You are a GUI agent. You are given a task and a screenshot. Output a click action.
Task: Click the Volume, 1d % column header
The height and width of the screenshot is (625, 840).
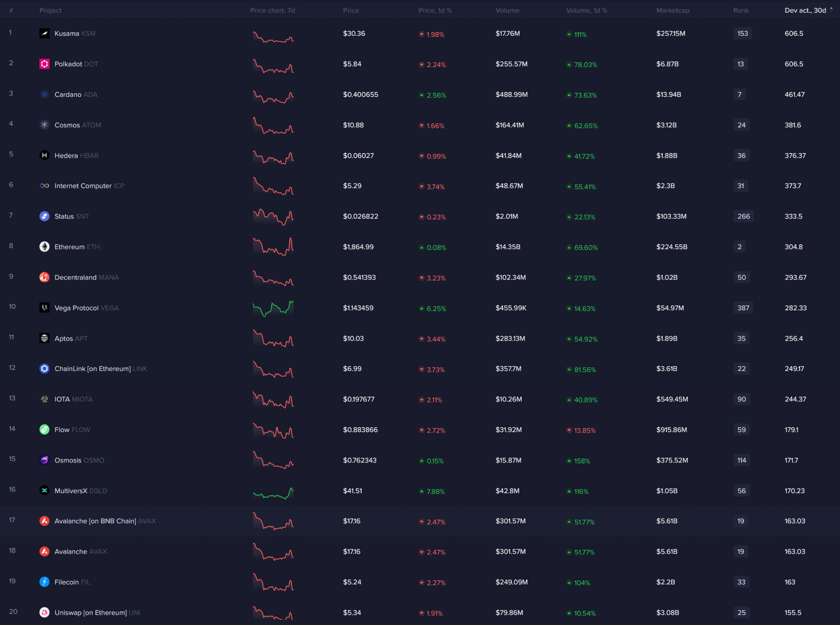point(586,10)
